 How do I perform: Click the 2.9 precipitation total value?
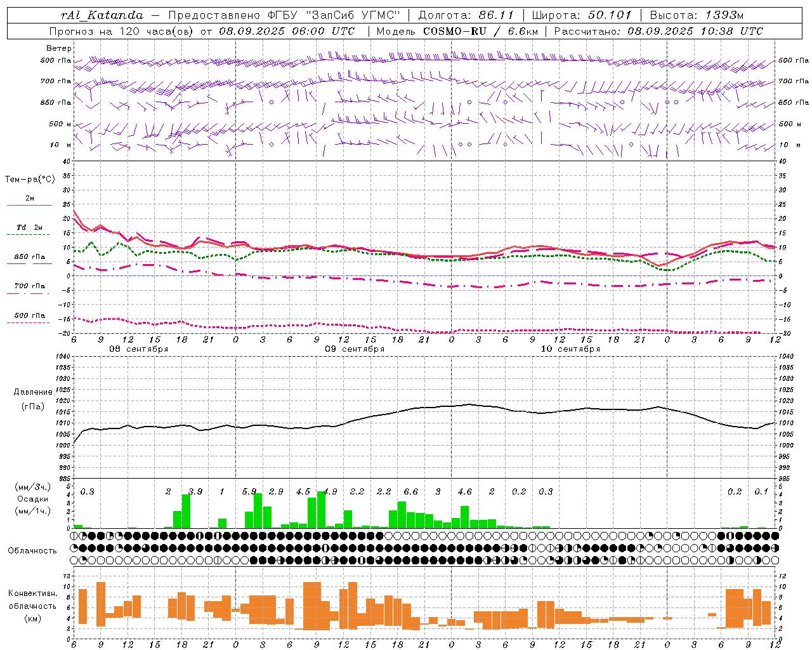point(276,492)
